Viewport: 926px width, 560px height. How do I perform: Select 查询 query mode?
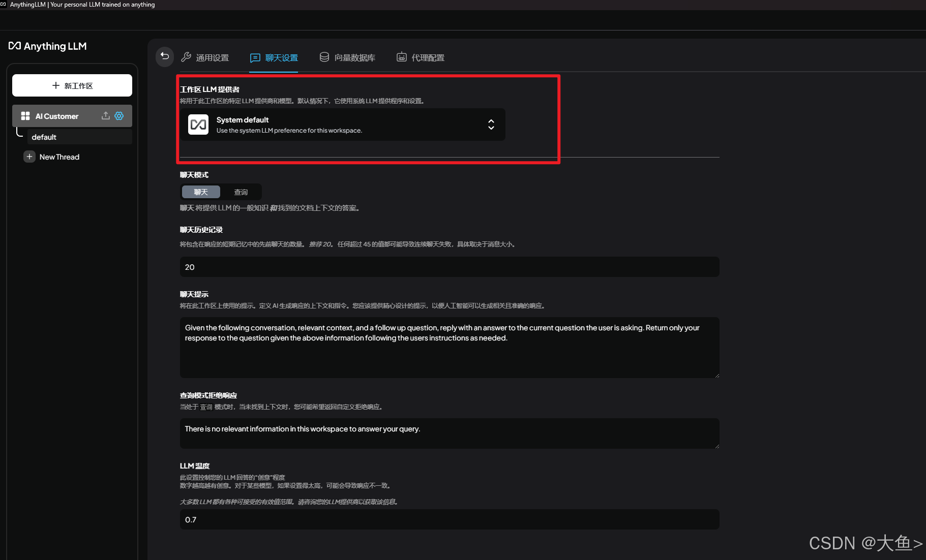click(241, 192)
